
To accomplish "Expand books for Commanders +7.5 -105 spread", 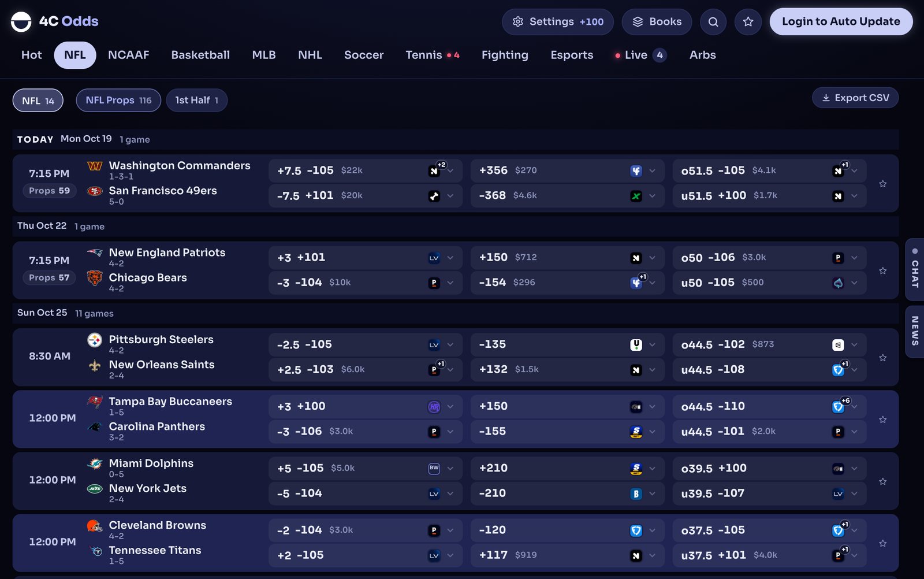I will [x=450, y=171].
